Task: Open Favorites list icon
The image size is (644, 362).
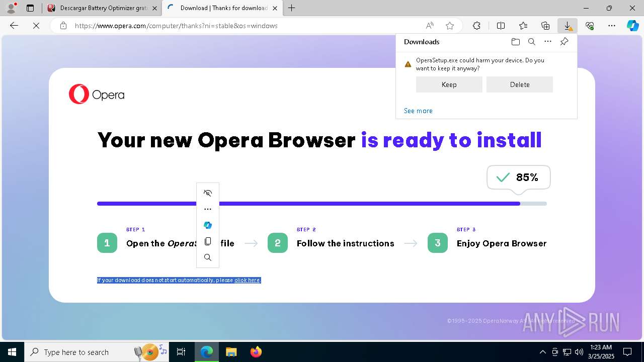Action: [523, 26]
